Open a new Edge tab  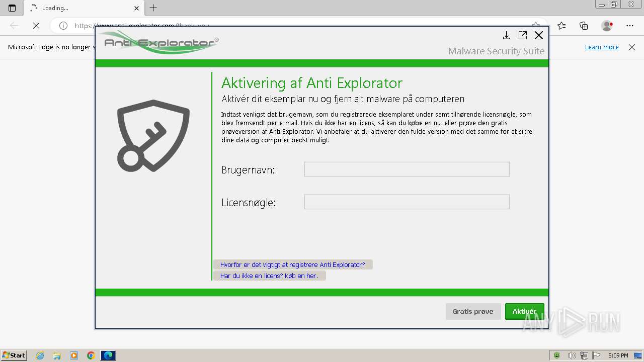[x=153, y=8]
